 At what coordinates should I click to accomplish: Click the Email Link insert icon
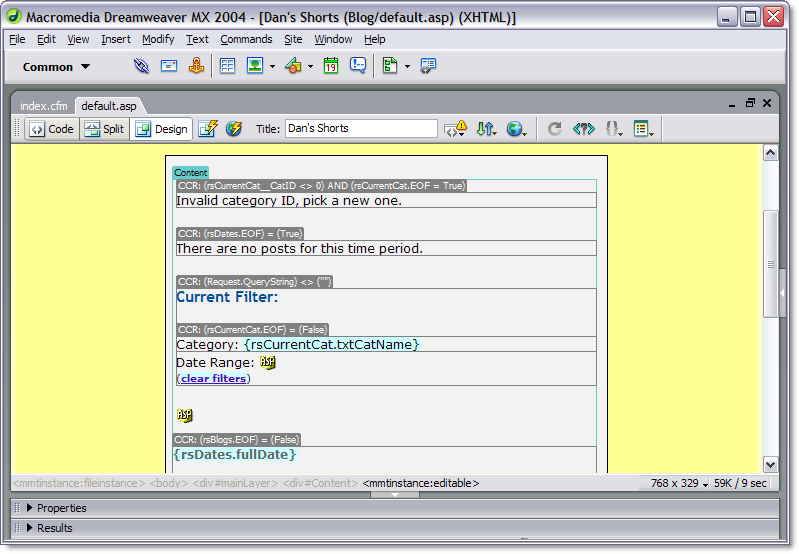(x=169, y=66)
